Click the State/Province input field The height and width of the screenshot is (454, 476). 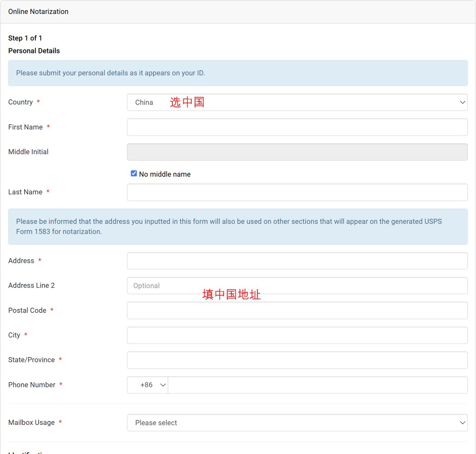(297, 360)
